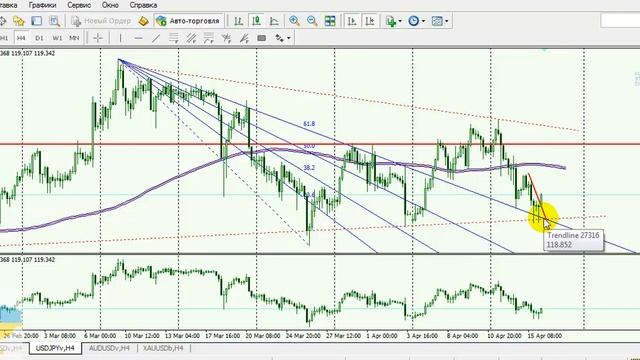Click the 27 Mar 12:00 time label
640x360 pixels.
343,336
